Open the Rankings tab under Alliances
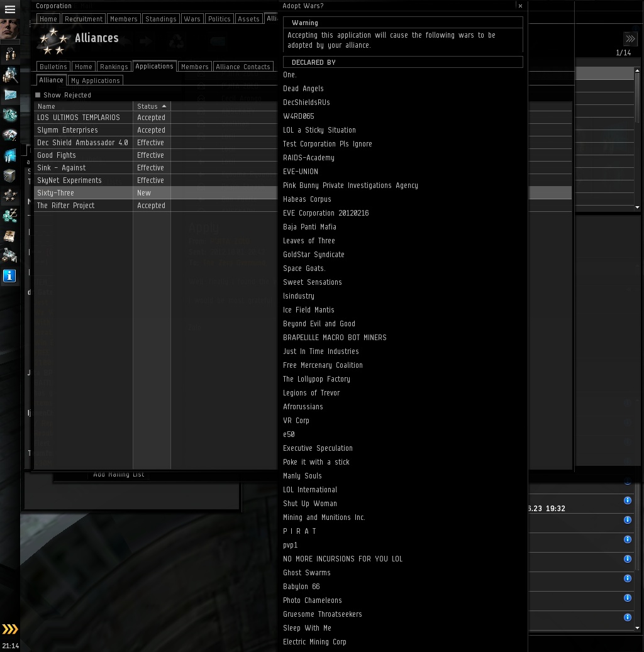The height and width of the screenshot is (652, 644). coord(114,67)
